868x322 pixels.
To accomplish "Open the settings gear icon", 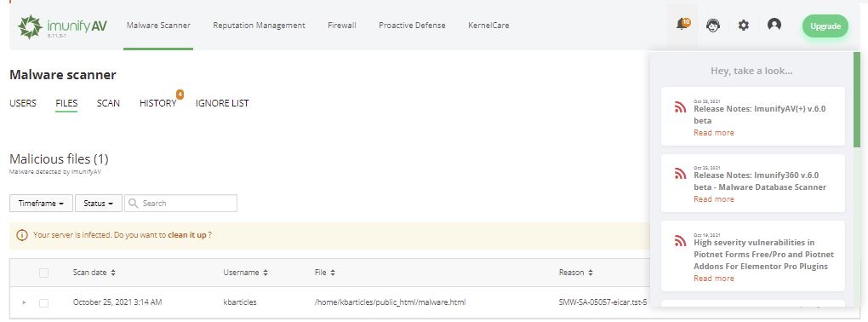I will [x=744, y=26].
